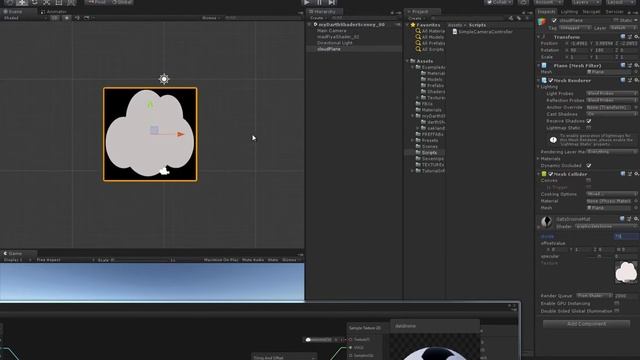Viewport: 640px width, 360px height.
Task: Open Mesh Filter component settings gear
Action: tap(636, 65)
